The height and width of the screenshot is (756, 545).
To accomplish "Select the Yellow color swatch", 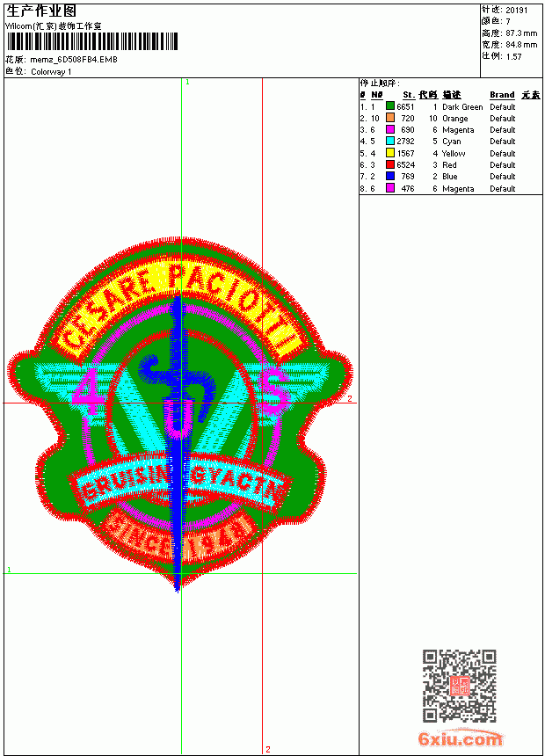I will 390,153.
